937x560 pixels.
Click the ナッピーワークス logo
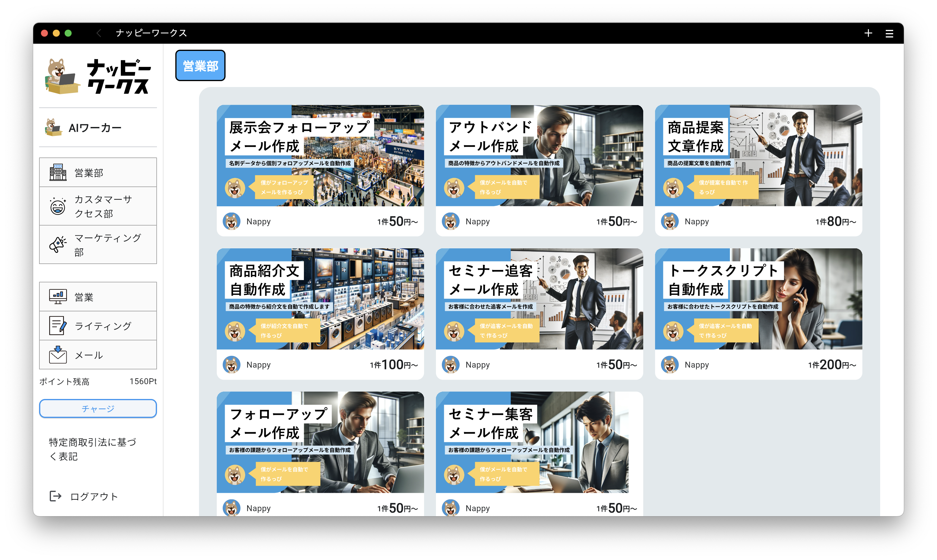[x=98, y=77]
